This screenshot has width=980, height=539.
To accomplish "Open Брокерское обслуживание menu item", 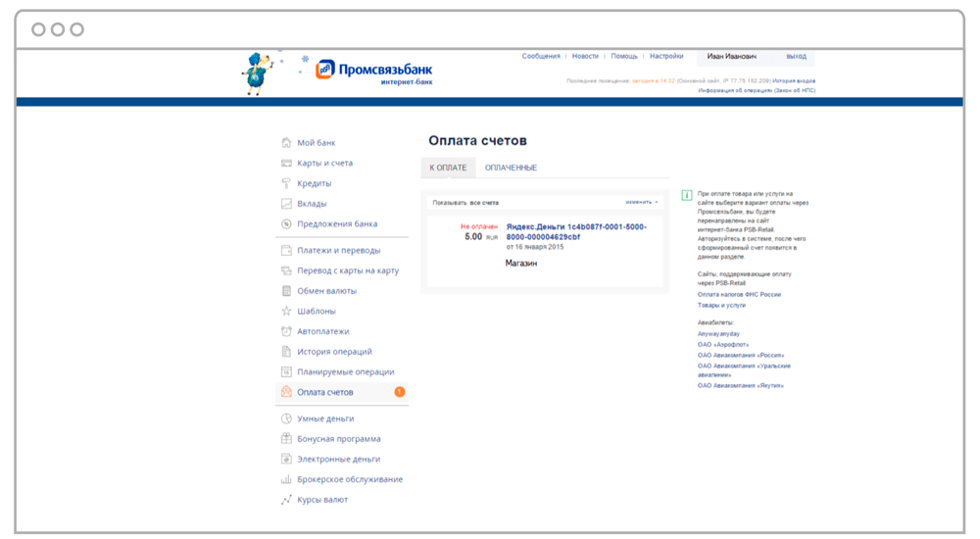I will 350,479.
